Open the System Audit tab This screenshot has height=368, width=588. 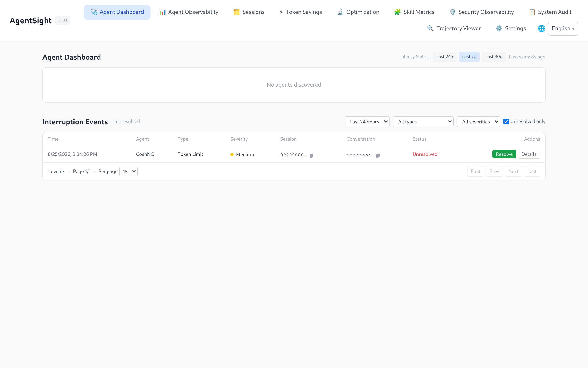550,12
